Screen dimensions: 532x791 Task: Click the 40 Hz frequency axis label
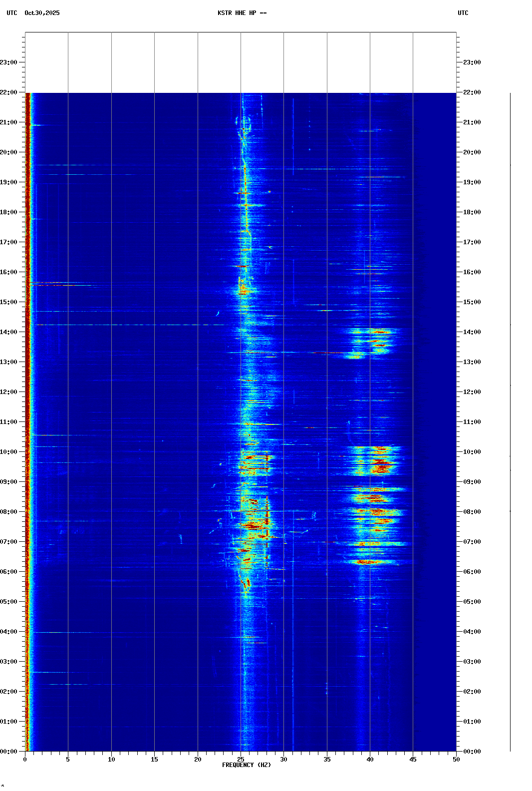[x=370, y=760]
